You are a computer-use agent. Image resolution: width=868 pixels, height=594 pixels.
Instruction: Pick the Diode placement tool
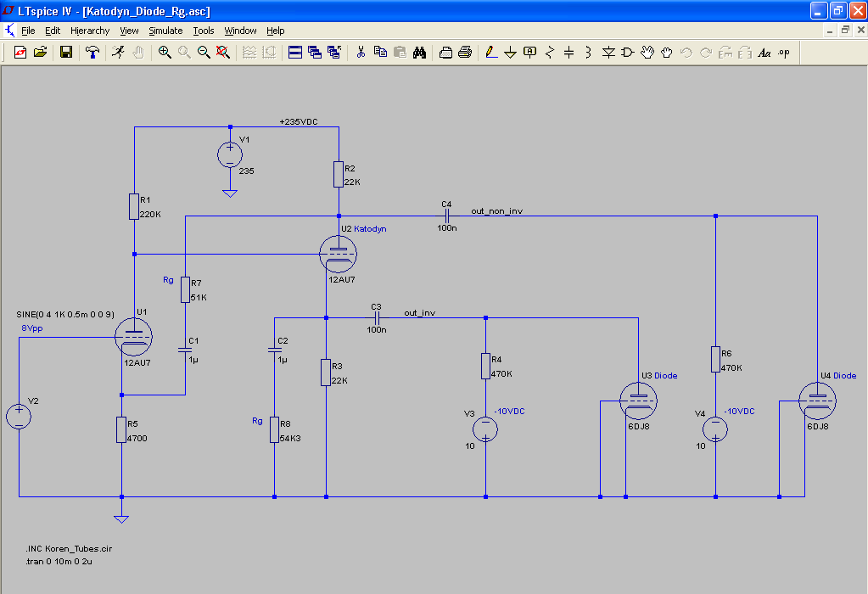pyautogui.click(x=608, y=53)
